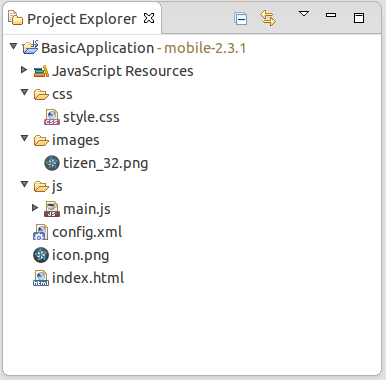Select the images folder label
The image size is (386, 380).
pos(76,140)
